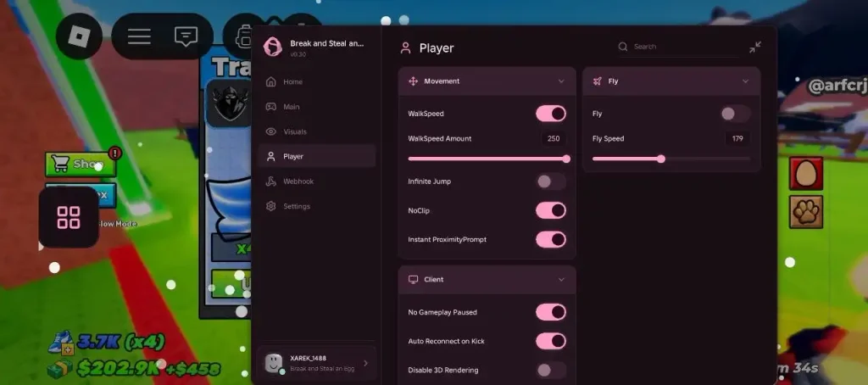Click the cash stack money icon
Viewport: 868px width, 385px height.
(60, 368)
